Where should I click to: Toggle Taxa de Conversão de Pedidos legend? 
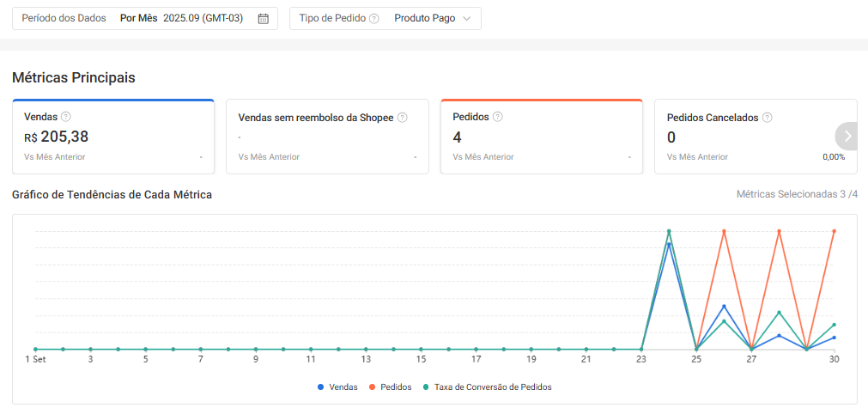pos(492,387)
